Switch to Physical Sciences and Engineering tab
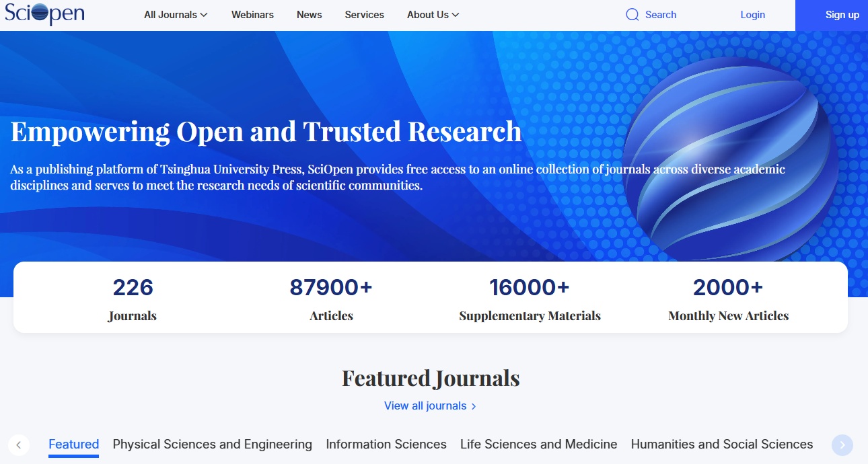The width and height of the screenshot is (868, 464). [213, 444]
